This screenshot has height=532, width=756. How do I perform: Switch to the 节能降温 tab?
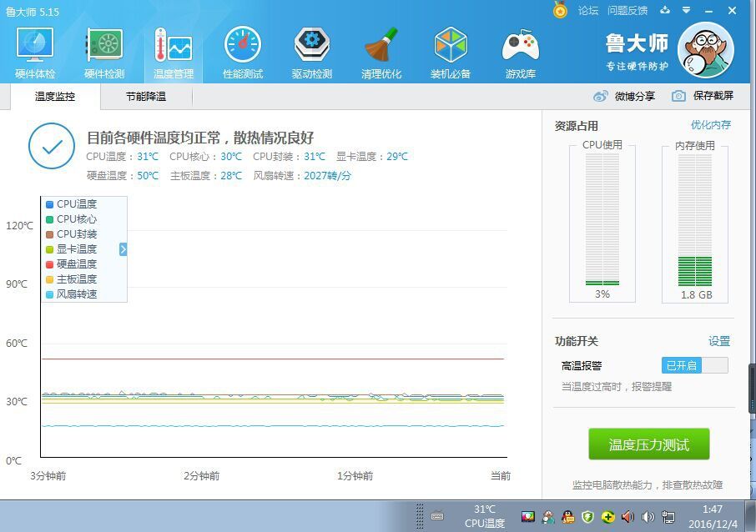[144, 98]
